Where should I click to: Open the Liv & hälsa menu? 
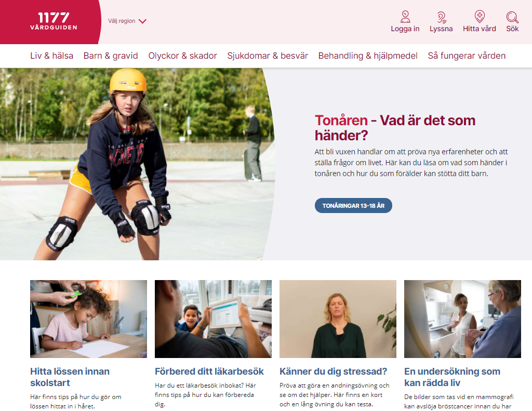(51, 56)
